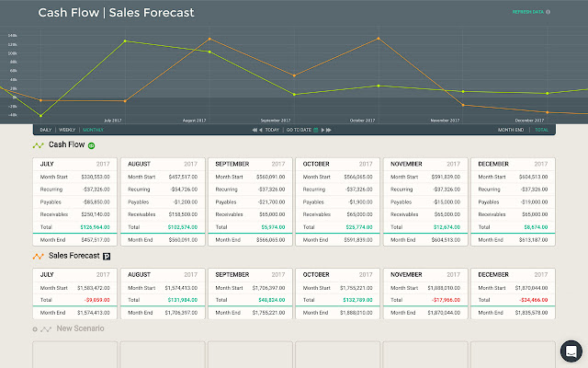The image size is (588, 368).
Task: Click Sales Forecast September total $48,824.00
Action: tap(272, 300)
